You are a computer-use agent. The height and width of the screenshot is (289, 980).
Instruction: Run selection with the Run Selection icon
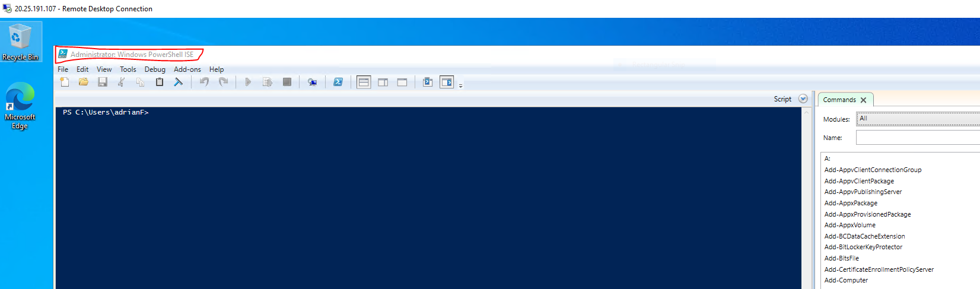268,82
